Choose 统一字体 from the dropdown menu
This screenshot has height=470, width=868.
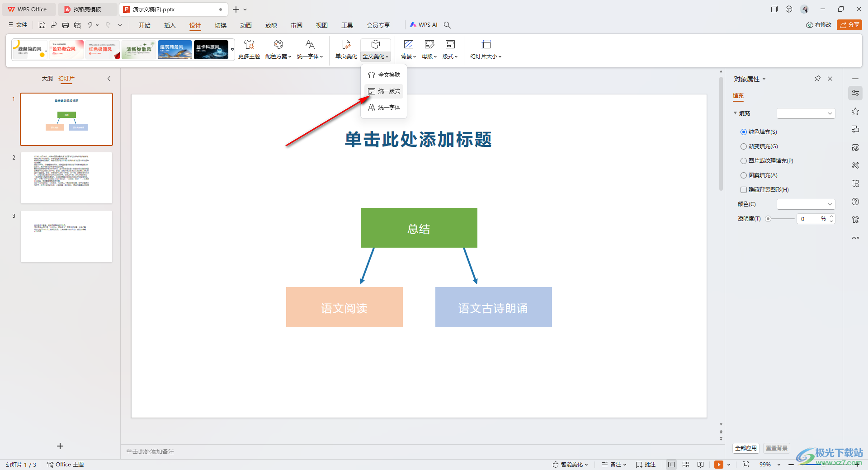384,108
